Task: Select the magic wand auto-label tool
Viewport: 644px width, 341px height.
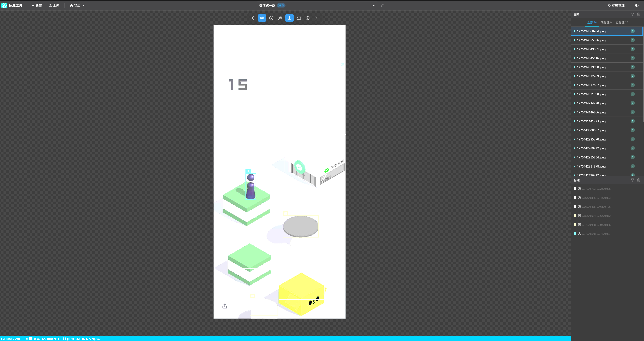Action: click(x=280, y=18)
